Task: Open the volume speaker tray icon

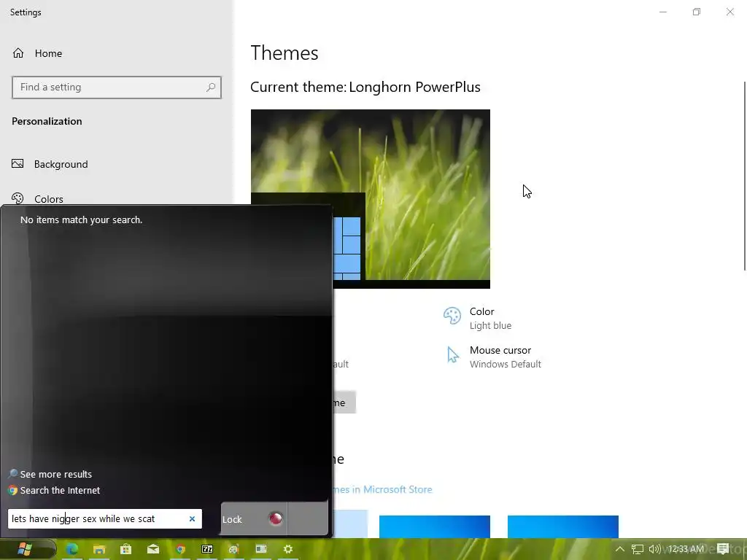Action: (654, 549)
